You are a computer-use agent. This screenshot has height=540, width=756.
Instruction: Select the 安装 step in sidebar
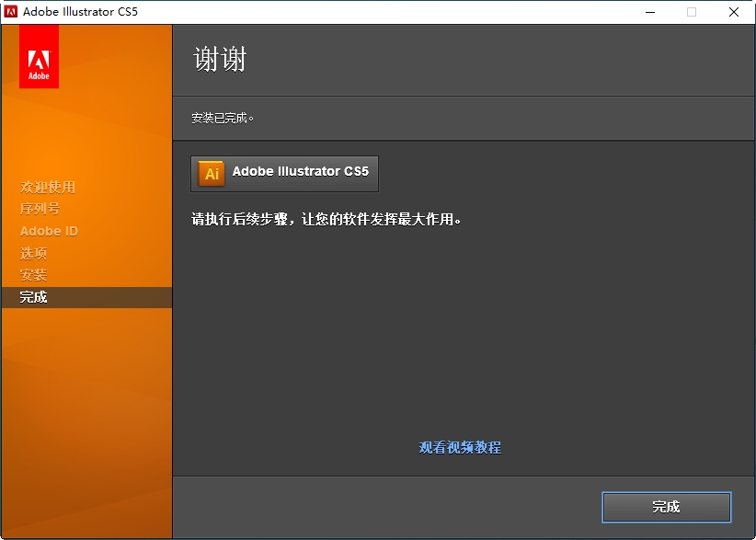pos(33,275)
